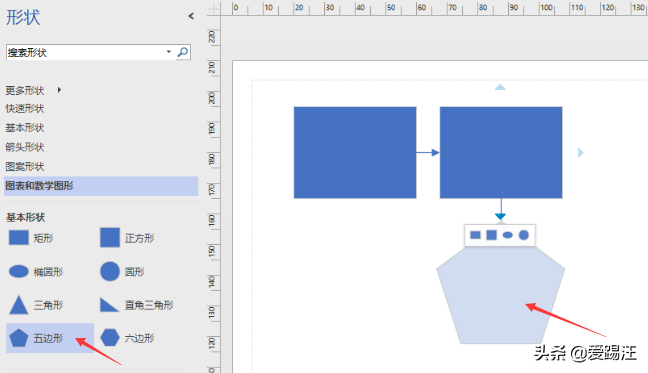The width and height of the screenshot is (648, 373).
Task: Select the 六边形 hexagon stencil shape
Action: pos(127,338)
